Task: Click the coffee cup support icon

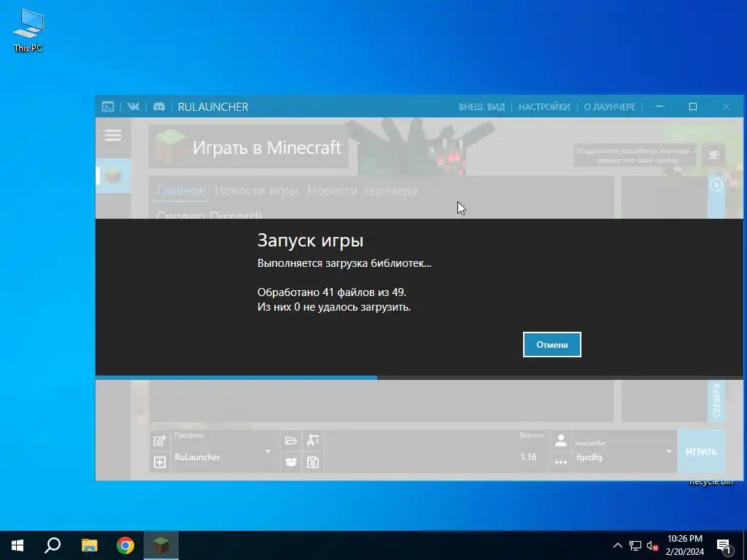Action: click(713, 155)
